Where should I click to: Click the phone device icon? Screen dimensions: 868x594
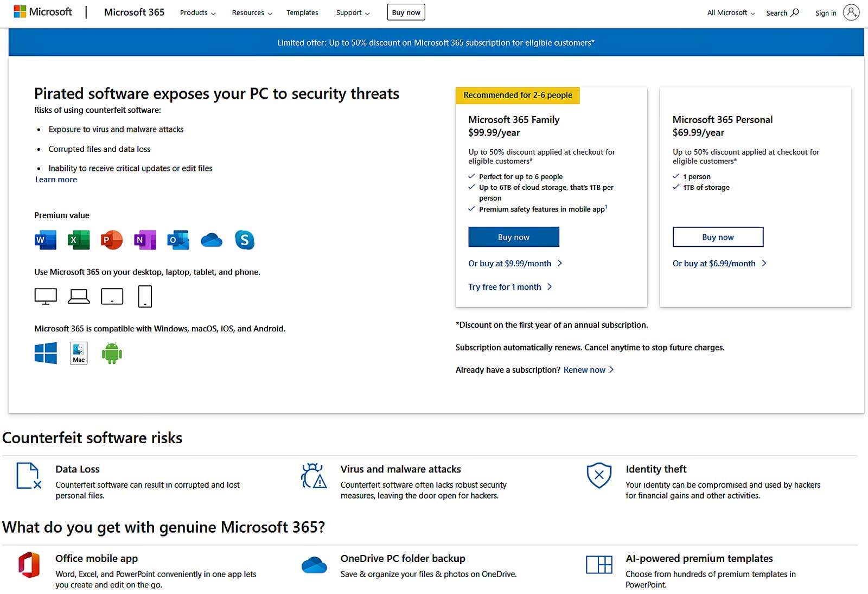click(145, 296)
